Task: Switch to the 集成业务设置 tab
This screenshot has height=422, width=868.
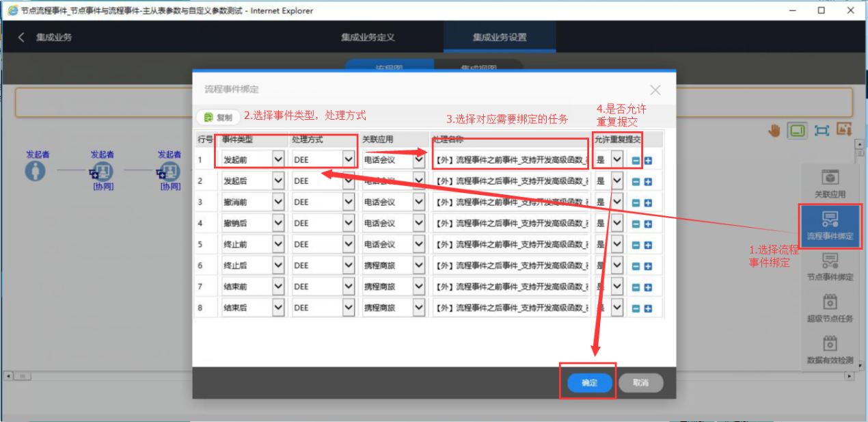Action: [x=500, y=37]
